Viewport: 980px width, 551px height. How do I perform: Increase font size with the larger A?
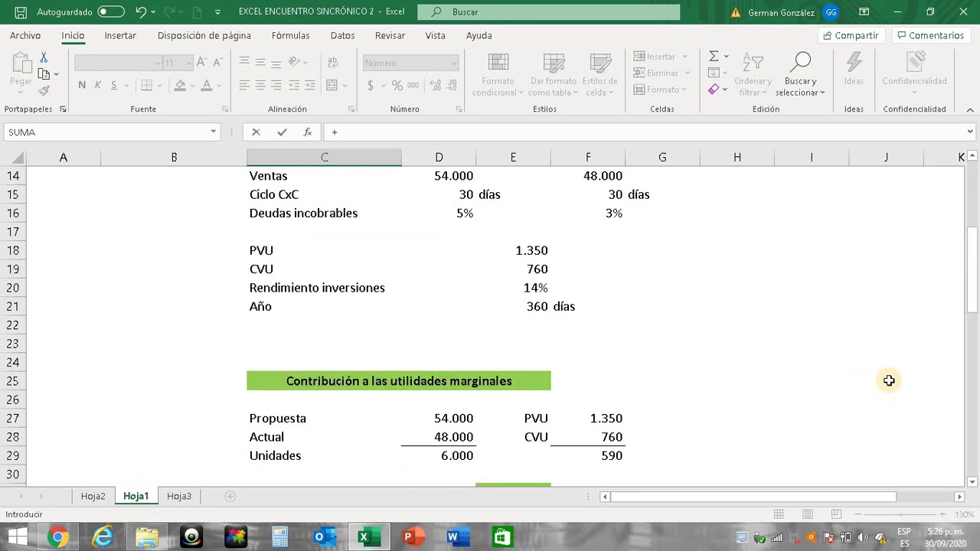pyautogui.click(x=201, y=62)
